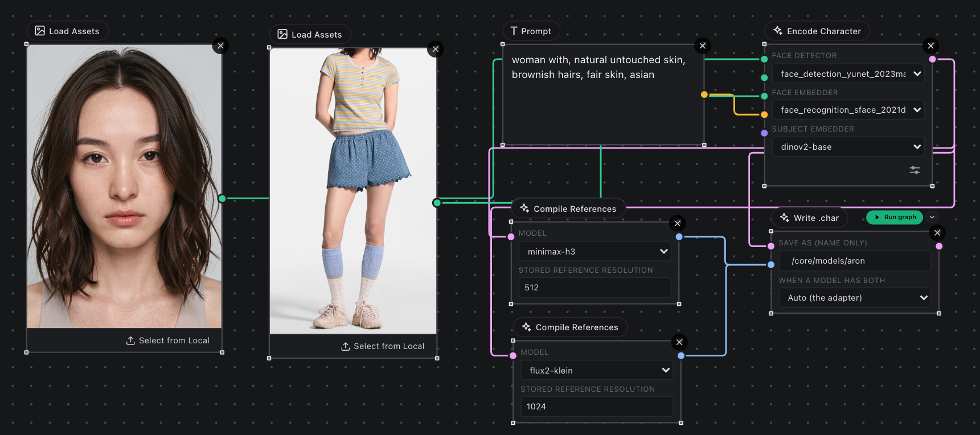The width and height of the screenshot is (980, 435).
Task: Click the full-body outfit thumbnail
Action: tap(353, 191)
